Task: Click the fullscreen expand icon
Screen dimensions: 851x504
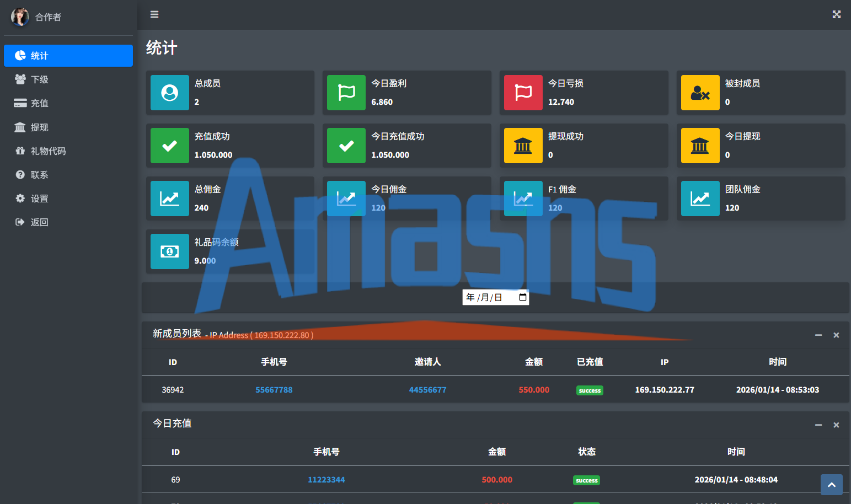Action: coord(837,14)
